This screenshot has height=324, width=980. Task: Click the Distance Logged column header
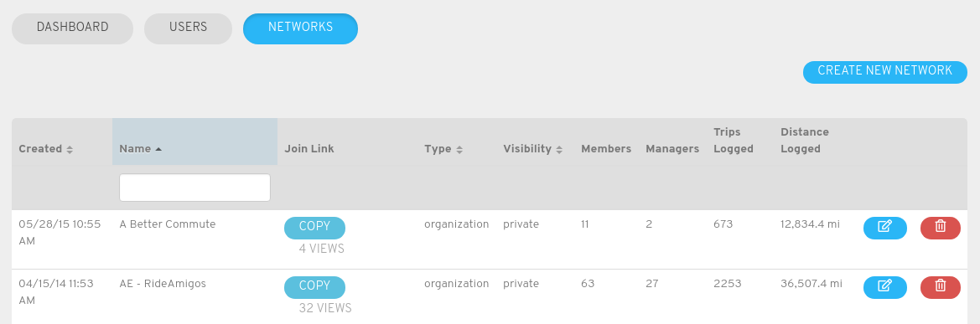coord(805,141)
